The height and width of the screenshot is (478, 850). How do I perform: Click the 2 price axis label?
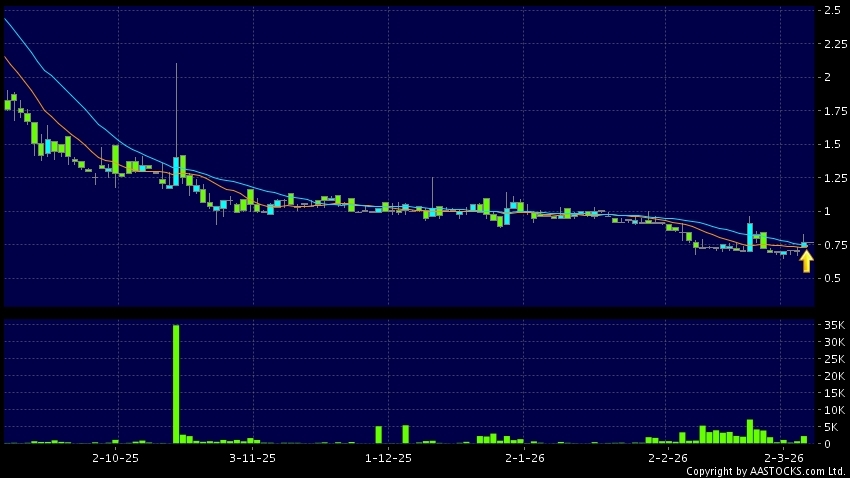click(x=826, y=77)
